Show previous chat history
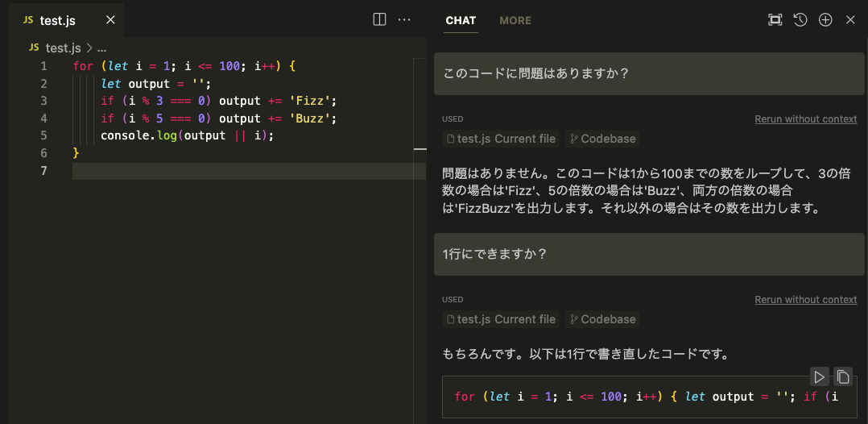The image size is (868, 424). 800,20
